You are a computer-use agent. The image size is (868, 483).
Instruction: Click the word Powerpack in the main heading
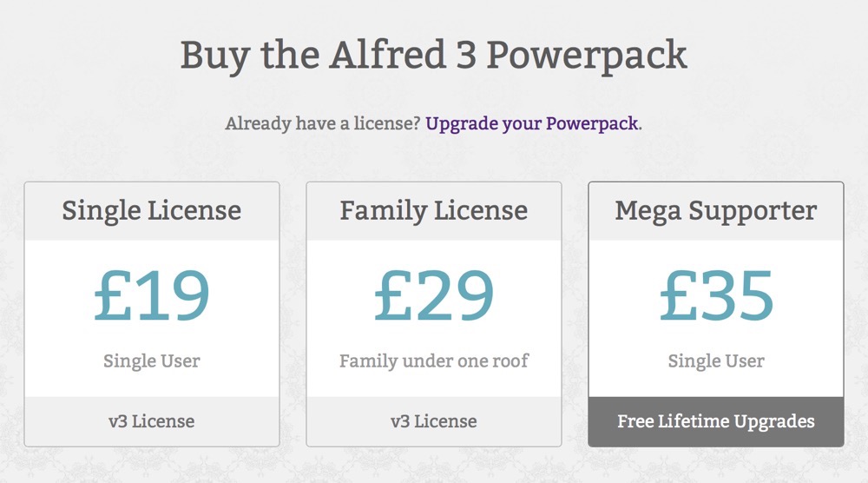pyautogui.click(x=587, y=56)
